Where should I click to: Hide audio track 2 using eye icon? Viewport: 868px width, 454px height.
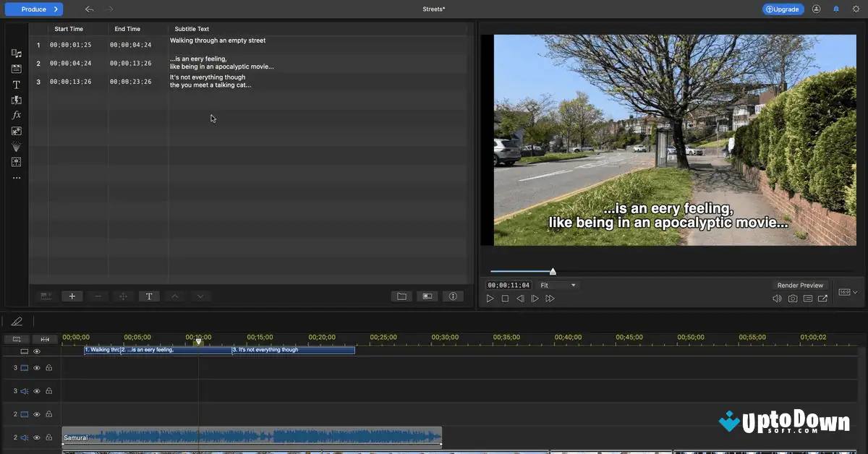37,437
